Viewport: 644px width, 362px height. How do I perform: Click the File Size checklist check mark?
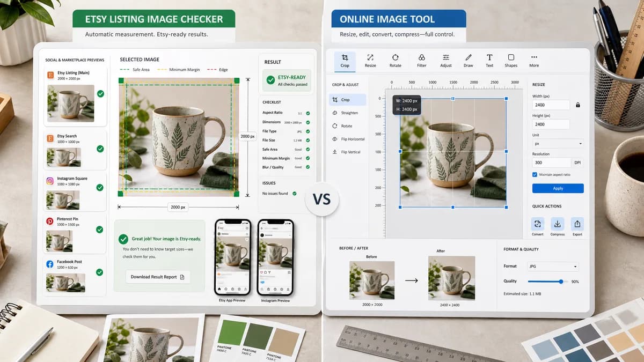308,140
